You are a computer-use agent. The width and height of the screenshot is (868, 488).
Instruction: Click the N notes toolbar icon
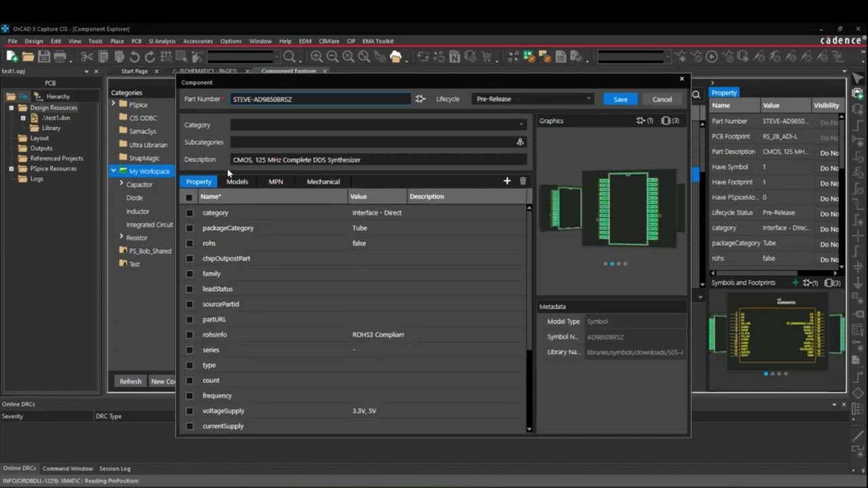tap(454, 57)
